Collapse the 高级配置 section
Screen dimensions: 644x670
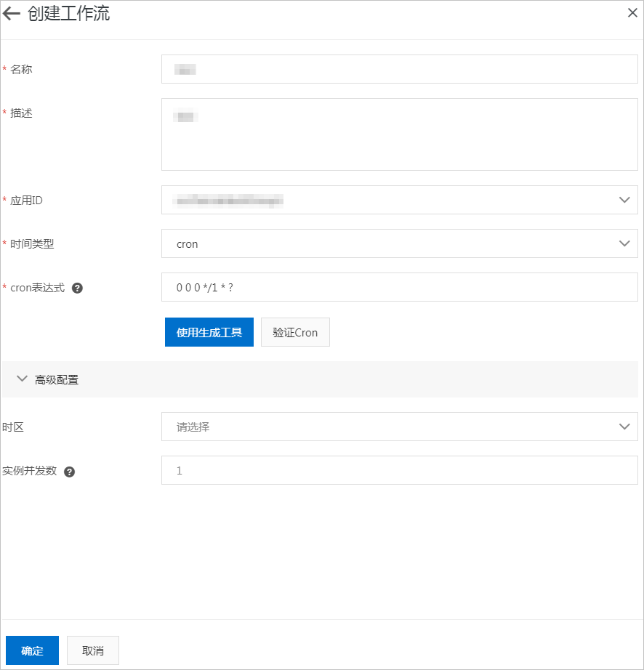click(320, 379)
